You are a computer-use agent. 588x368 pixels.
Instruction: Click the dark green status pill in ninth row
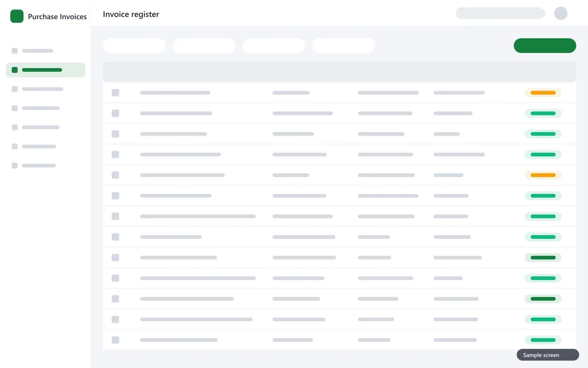pyautogui.click(x=543, y=258)
